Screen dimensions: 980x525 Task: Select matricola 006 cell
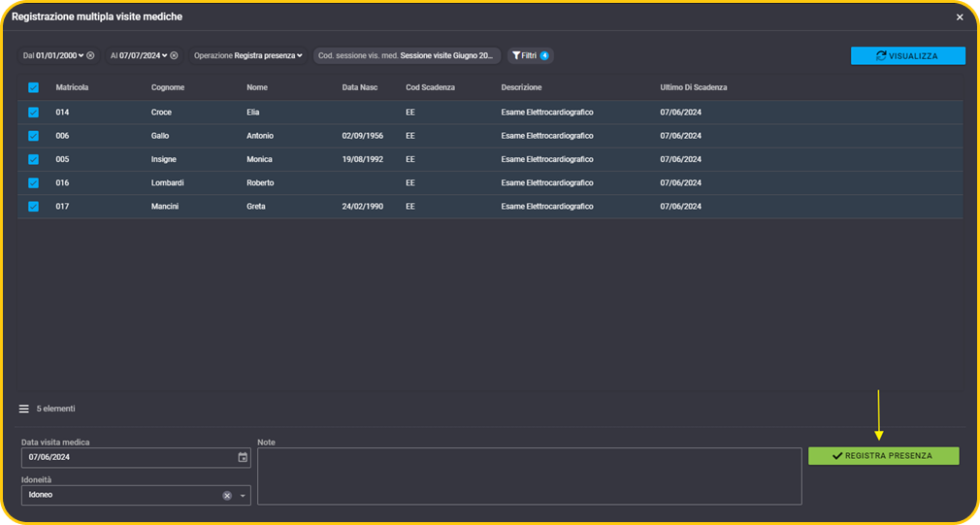62,136
